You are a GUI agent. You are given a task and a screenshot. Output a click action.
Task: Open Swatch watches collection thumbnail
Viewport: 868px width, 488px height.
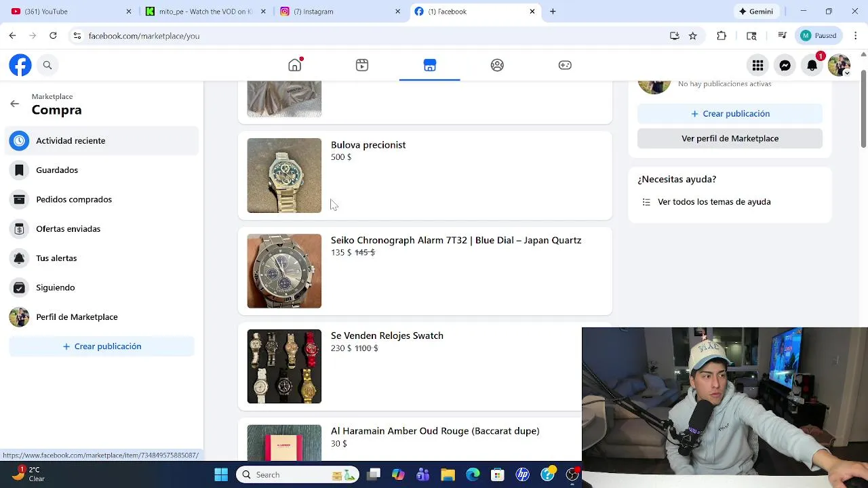[284, 367]
